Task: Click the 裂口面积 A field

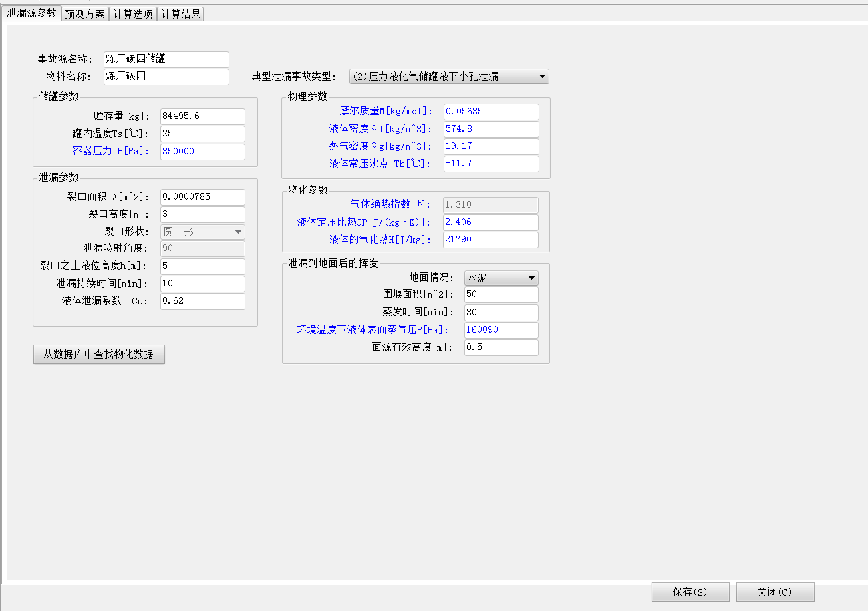Action: coord(202,197)
